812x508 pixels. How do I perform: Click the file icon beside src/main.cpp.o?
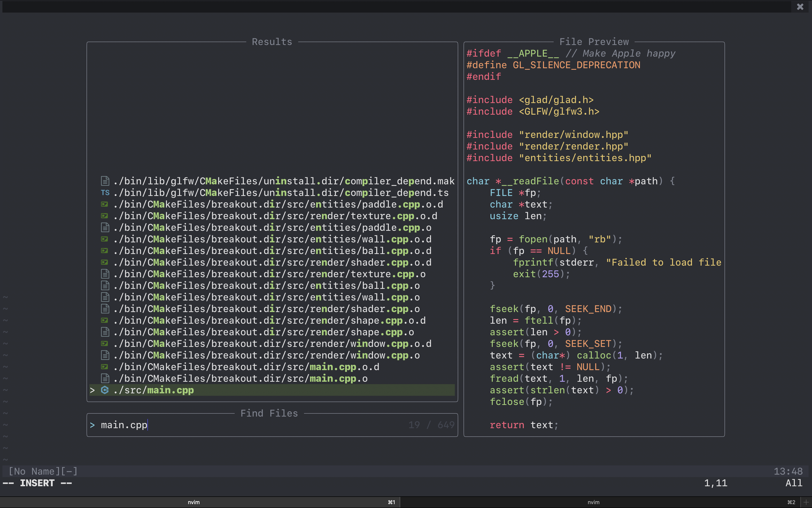coord(105,378)
